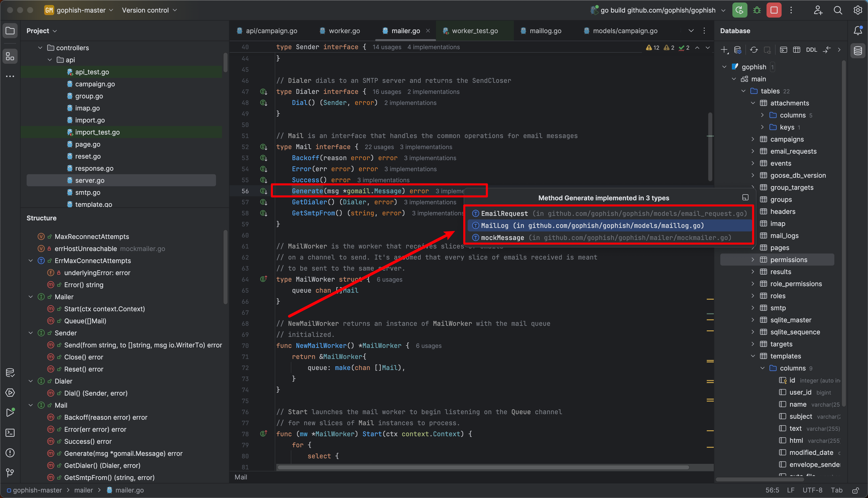This screenshot has height=498, width=868.
Task: Open the Project tool window icon
Action: pyautogui.click(x=10, y=31)
